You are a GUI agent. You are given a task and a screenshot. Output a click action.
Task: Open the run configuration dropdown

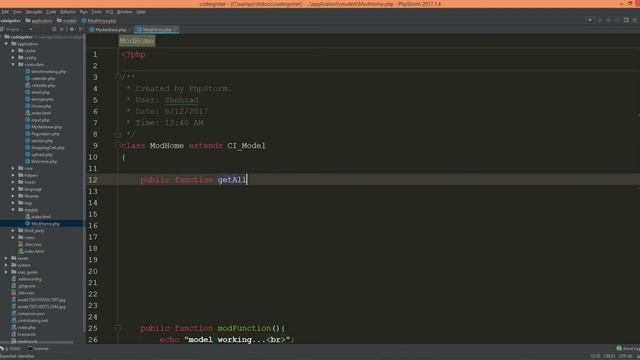click(590, 20)
